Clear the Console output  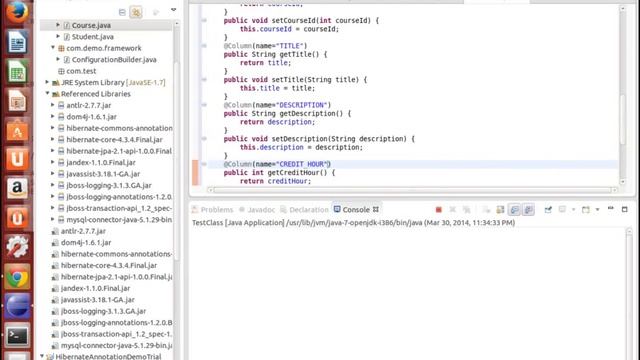coord(486,210)
